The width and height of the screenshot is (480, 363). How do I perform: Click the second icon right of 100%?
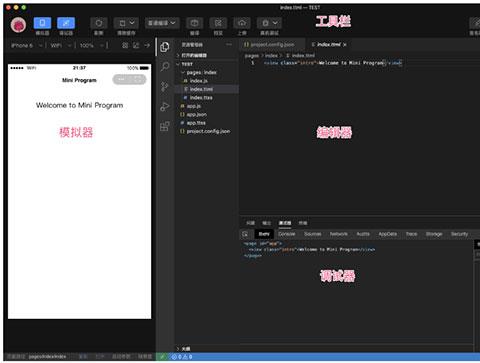(x=136, y=45)
